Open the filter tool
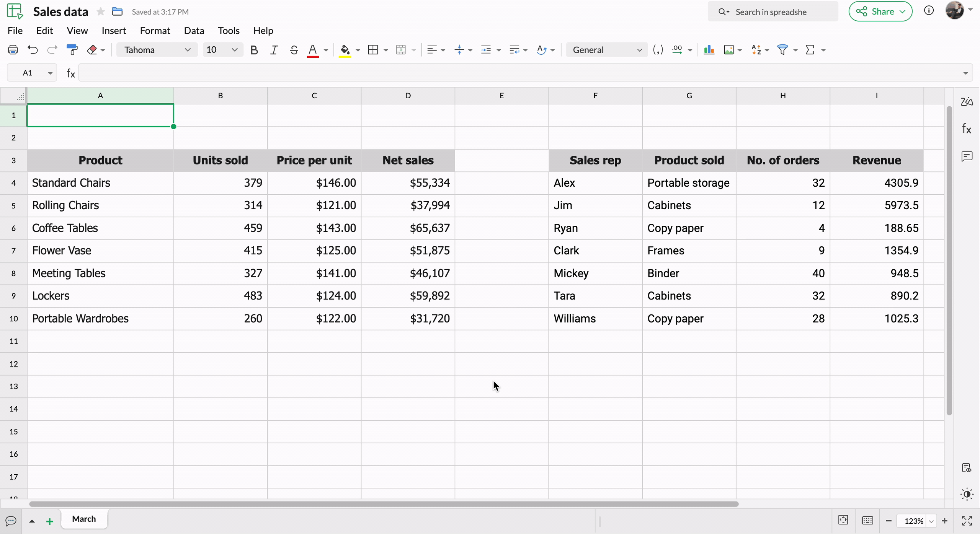Screen dimensions: 980x534 click(x=782, y=50)
